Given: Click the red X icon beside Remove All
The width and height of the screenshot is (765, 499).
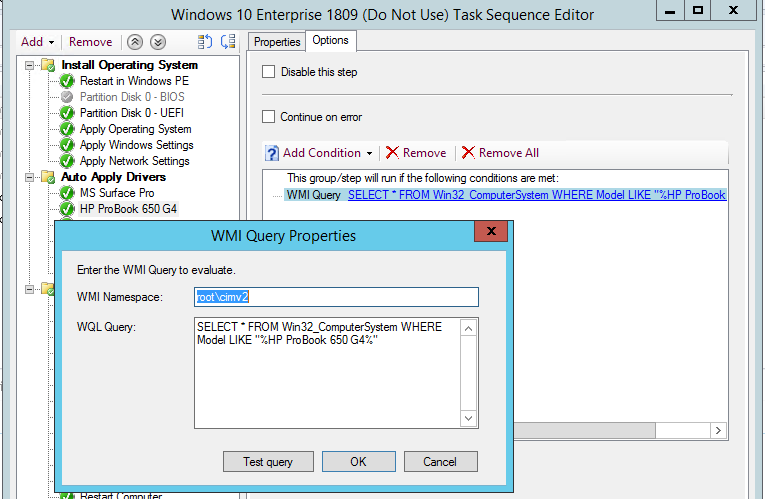Looking at the screenshot, I should (x=468, y=153).
